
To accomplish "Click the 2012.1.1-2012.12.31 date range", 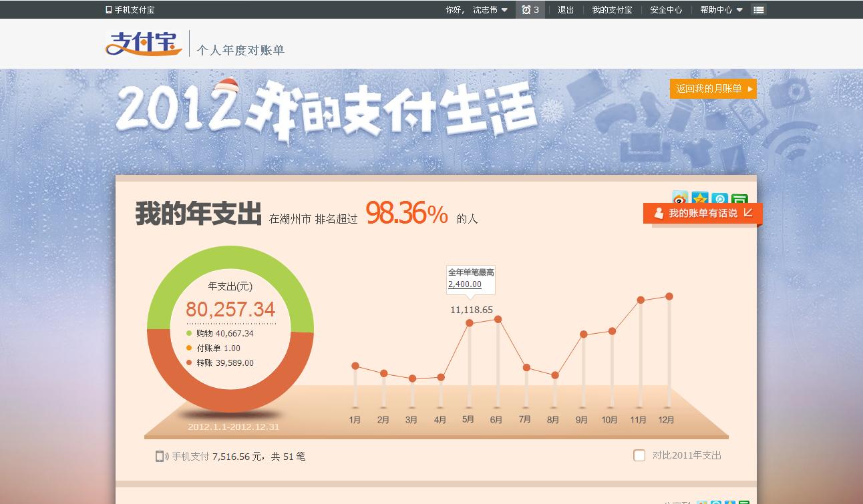I will point(234,427).
